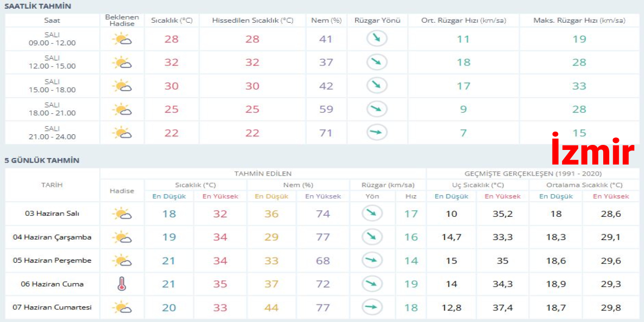Click the wind arrow for 05 Haziran Perşembe
644x322 pixels.
coord(372,261)
